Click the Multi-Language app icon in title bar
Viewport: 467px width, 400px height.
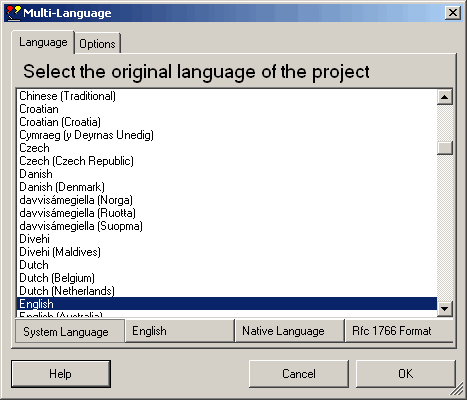13,13
